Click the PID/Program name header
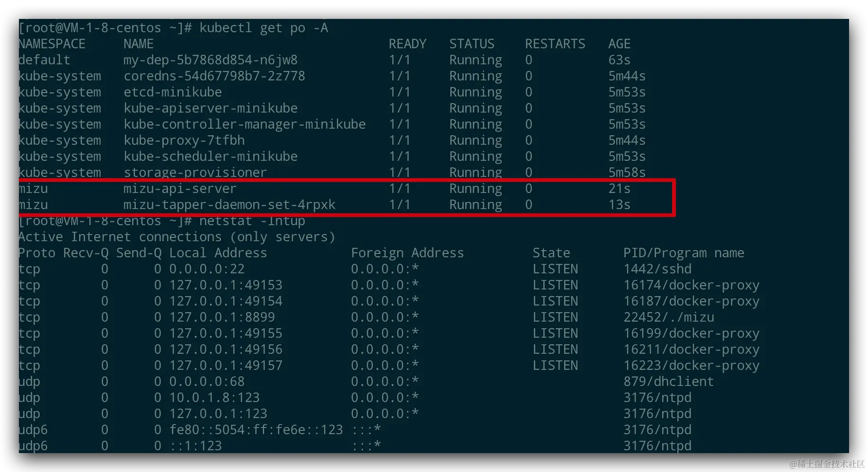 684,253
